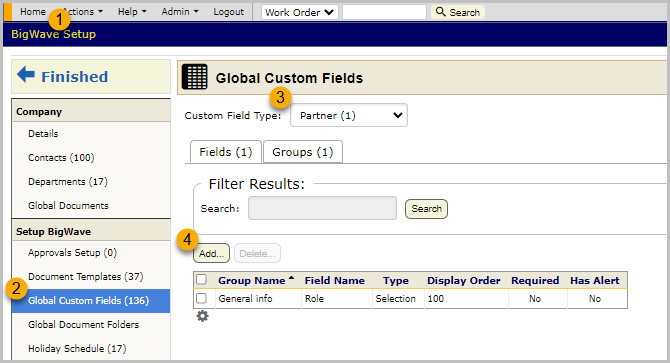Sort by the Type column header
This screenshot has width=670, height=363.
pos(396,281)
